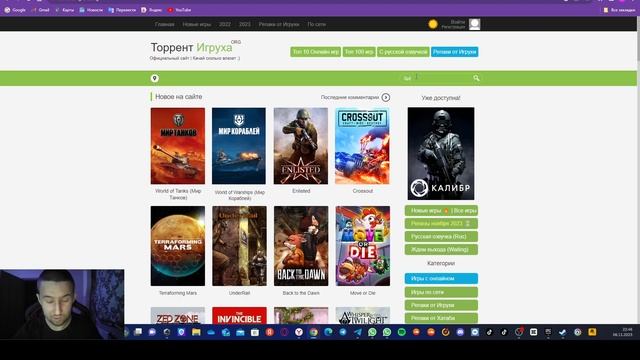This screenshot has width=640, height=360.
Task: Click the Калибр banner image
Action: (x=441, y=153)
